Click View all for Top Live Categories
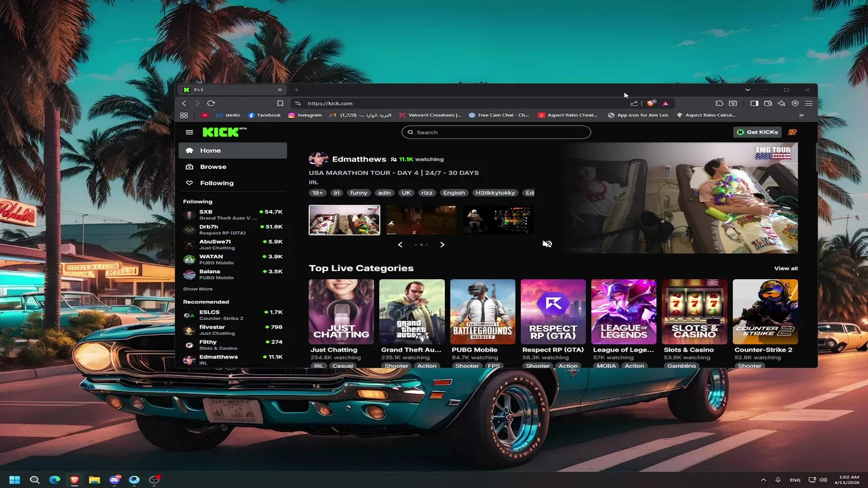This screenshot has height=488, width=868. pos(786,268)
